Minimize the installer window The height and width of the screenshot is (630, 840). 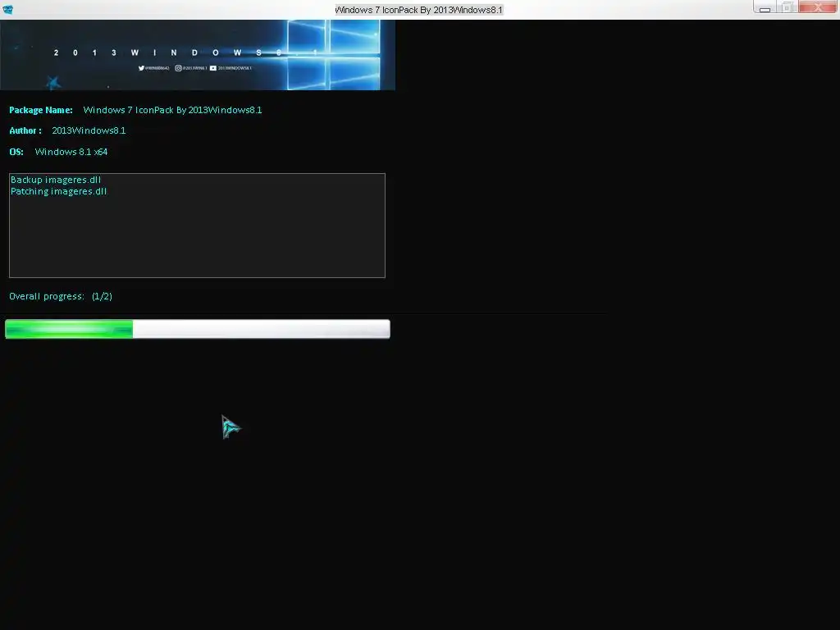(x=765, y=7)
